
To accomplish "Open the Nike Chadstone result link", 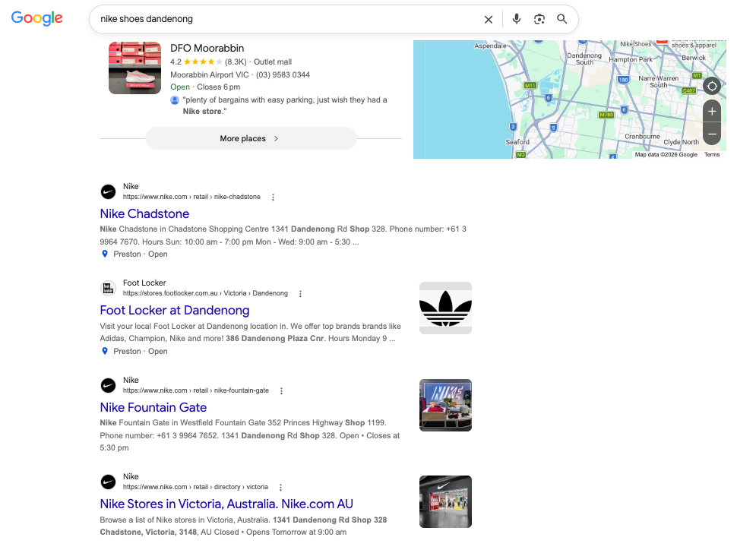I will 144,213.
